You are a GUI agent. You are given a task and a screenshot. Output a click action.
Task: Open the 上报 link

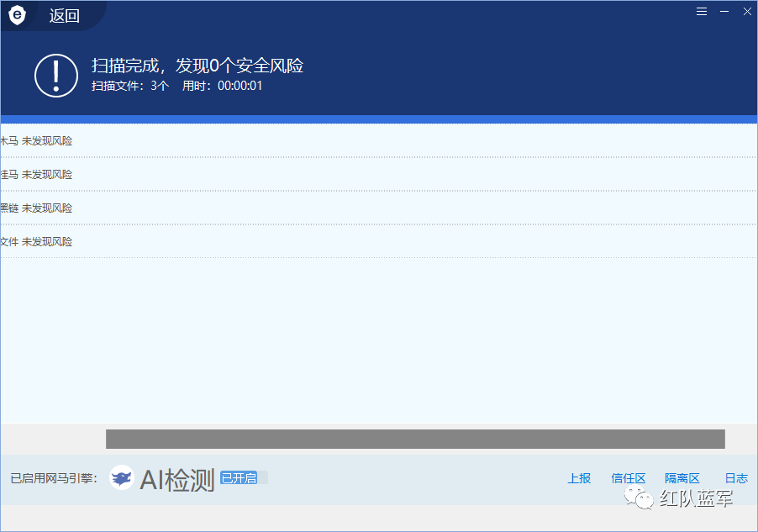click(x=579, y=478)
